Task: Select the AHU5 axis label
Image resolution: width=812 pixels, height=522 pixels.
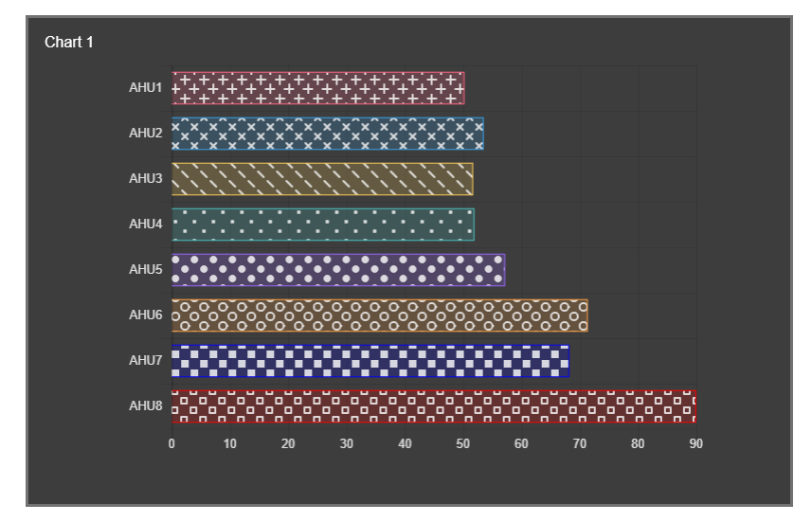Action: (x=146, y=270)
